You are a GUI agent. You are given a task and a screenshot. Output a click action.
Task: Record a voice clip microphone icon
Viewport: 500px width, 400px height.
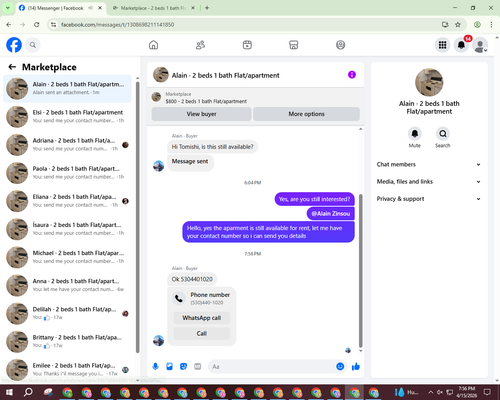tap(155, 367)
